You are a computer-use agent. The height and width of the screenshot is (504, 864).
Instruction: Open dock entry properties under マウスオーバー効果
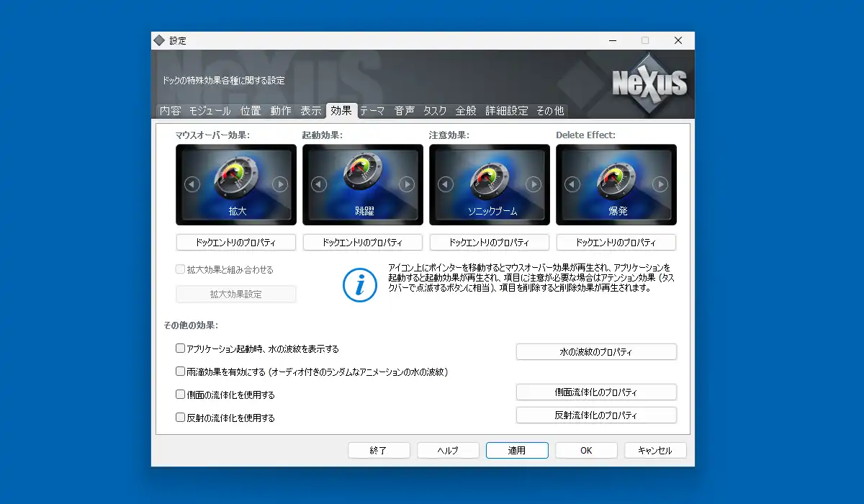[x=236, y=242]
